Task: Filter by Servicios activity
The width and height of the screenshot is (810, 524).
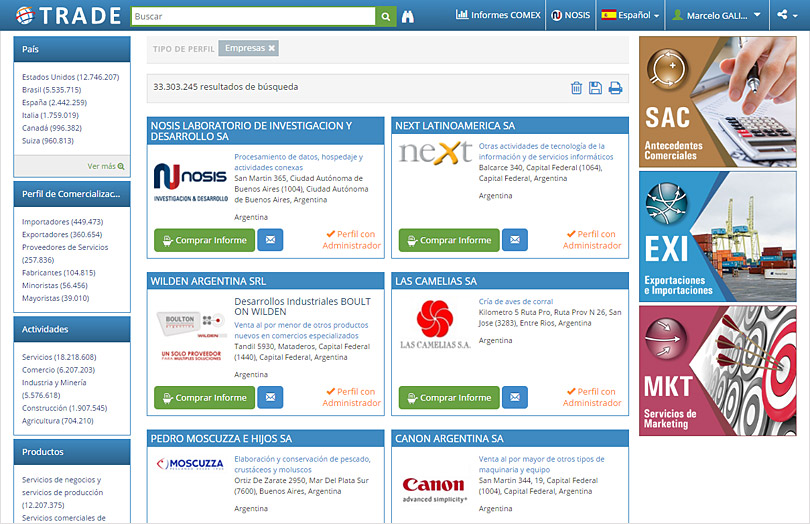Action: [x=59, y=357]
